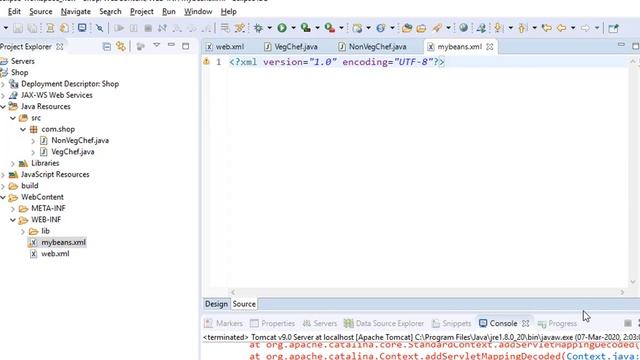Image resolution: width=640 pixels, height=360 pixels.
Task: Click the Save All icon
Action: tap(32, 28)
